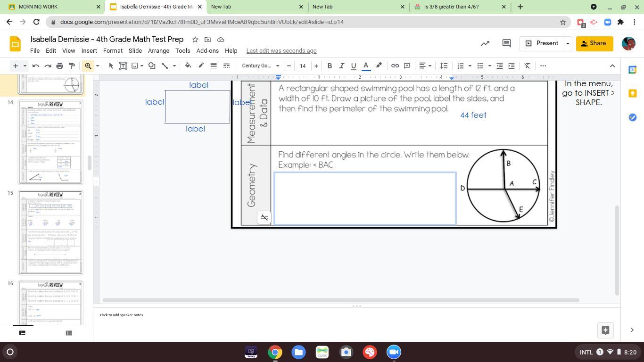Viewport: 644px width, 362px height.
Task: Select the Text box tool
Action: pos(123,66)
